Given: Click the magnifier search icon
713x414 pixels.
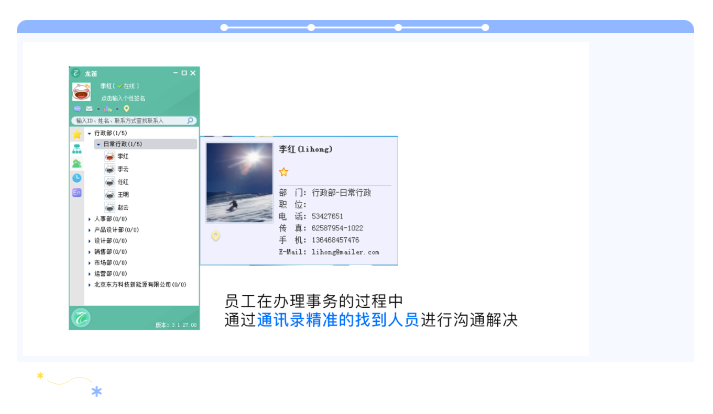Looking at the screenshot, I should tap(191, 121).
